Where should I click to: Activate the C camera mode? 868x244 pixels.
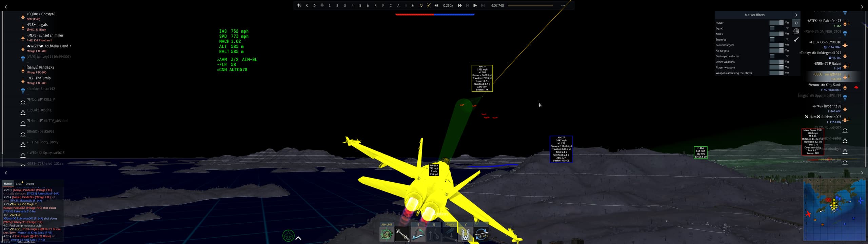coord(391,5)
